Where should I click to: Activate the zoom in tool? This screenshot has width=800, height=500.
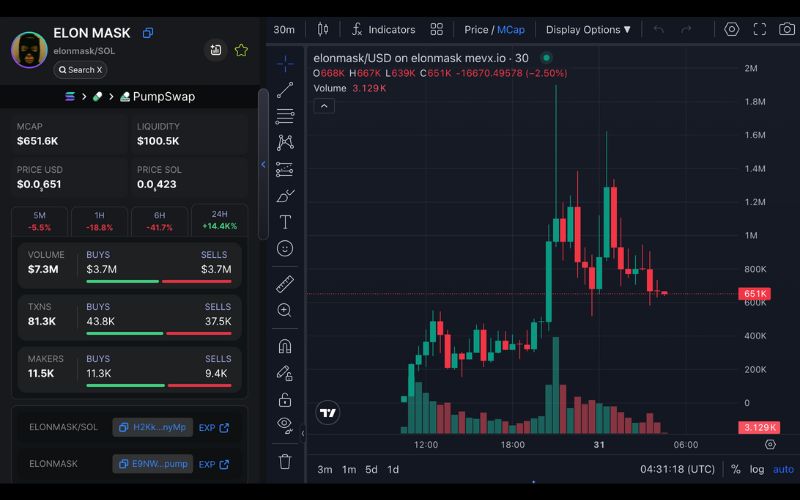click(285, 310)
